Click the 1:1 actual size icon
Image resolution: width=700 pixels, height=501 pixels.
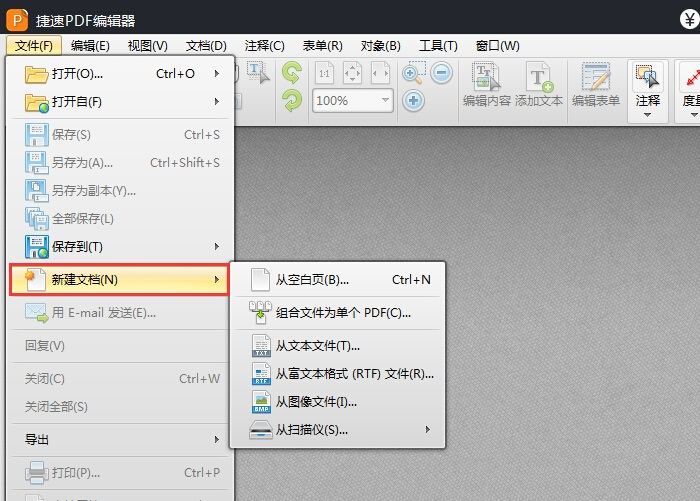325,73
